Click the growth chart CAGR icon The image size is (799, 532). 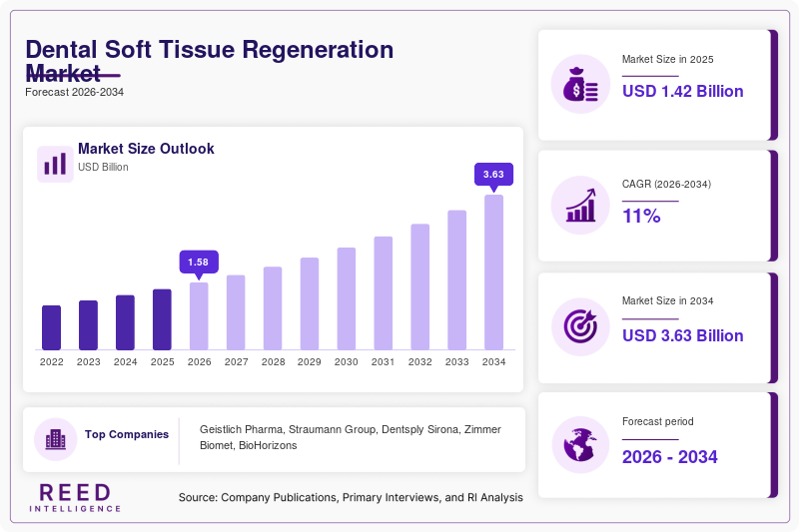(580, 206)
